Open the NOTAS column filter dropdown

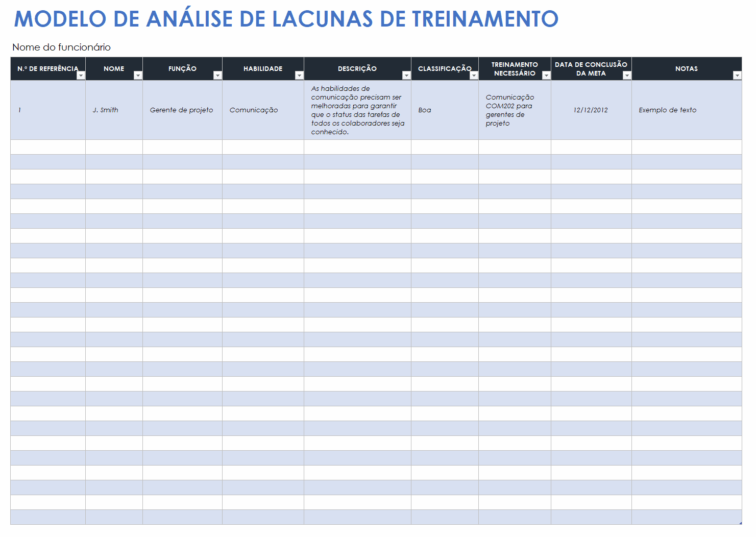(x=737, y=76)
